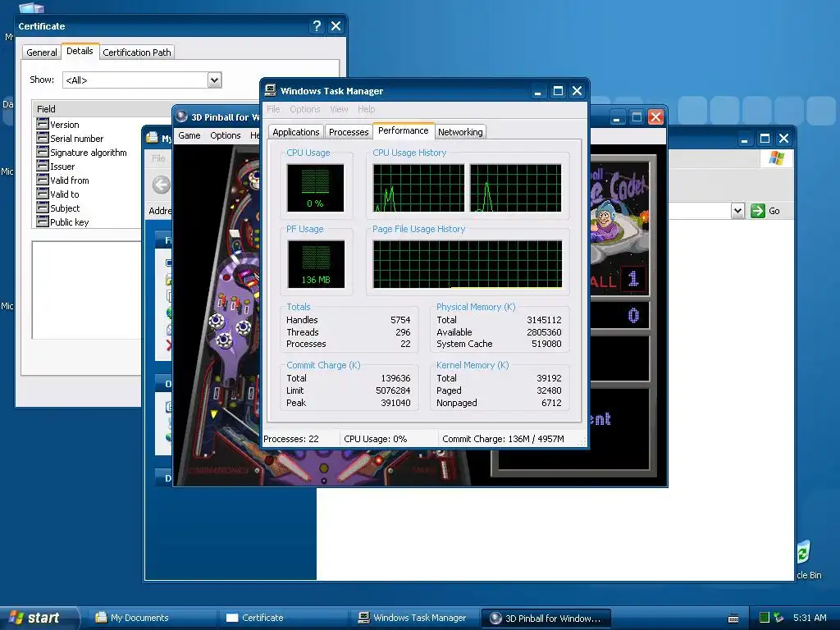Open Certification Path tab in Certificate dialog
The height and width of the screenshot is (630, 840).
[137, 52]
